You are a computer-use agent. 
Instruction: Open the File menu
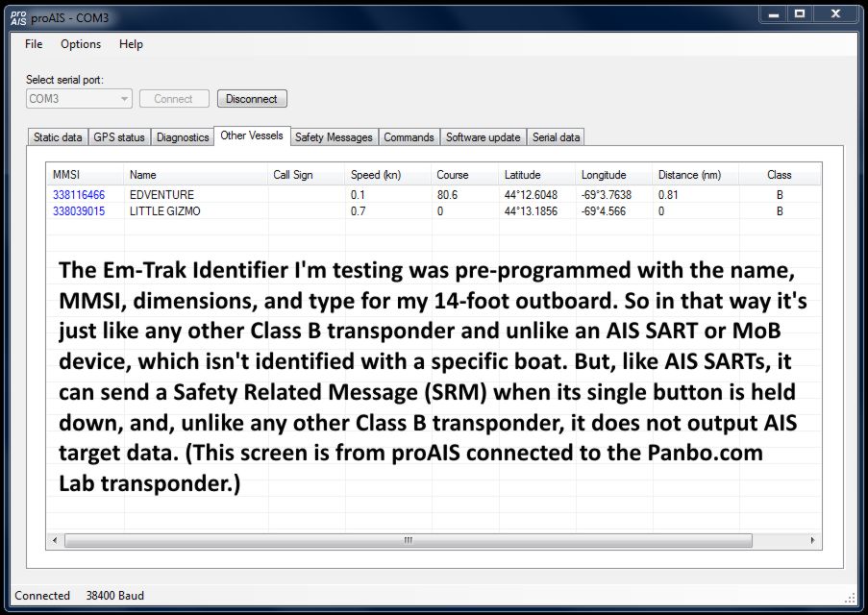[34, 44]
